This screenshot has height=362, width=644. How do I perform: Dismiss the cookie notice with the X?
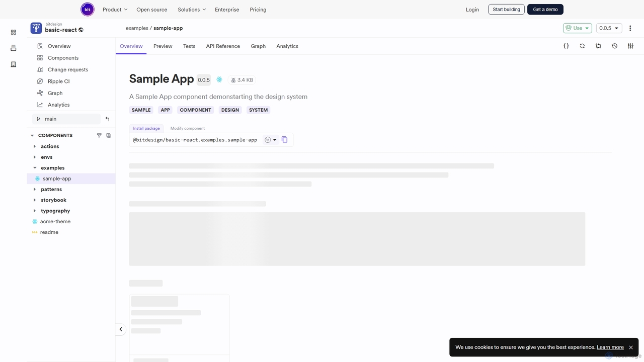click(x=631, y=347)
